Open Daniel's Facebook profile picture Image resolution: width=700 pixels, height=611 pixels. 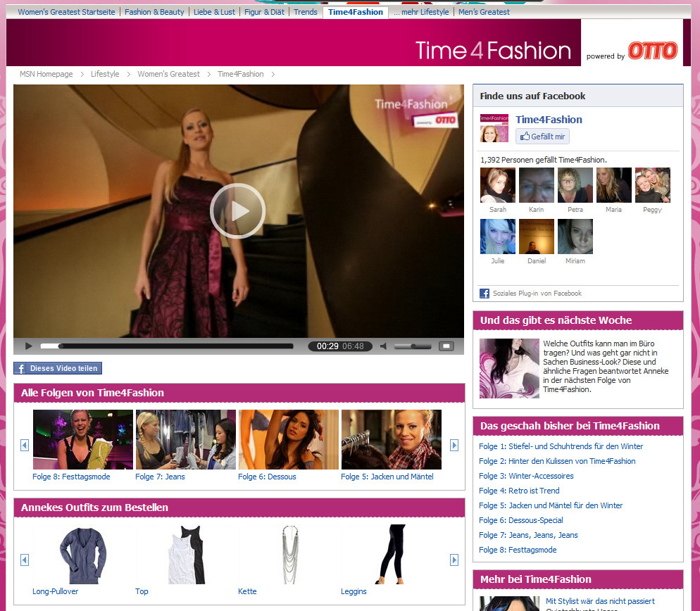pos(537,237)
